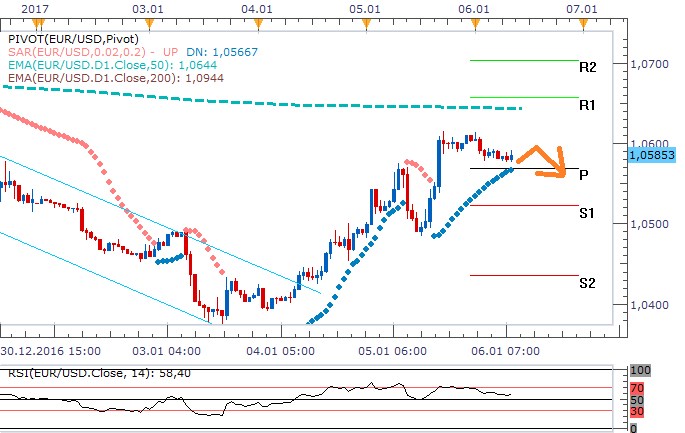Viewport: 685px width, 433px height.
Task: Click the R2 resistance level label
Action: [x=588, y=68]
